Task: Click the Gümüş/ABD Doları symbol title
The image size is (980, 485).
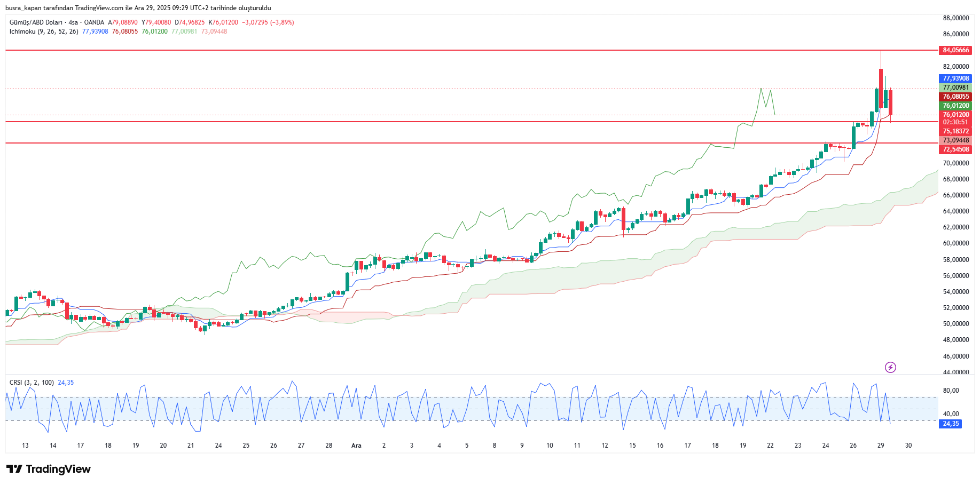Action: [36, 22]
